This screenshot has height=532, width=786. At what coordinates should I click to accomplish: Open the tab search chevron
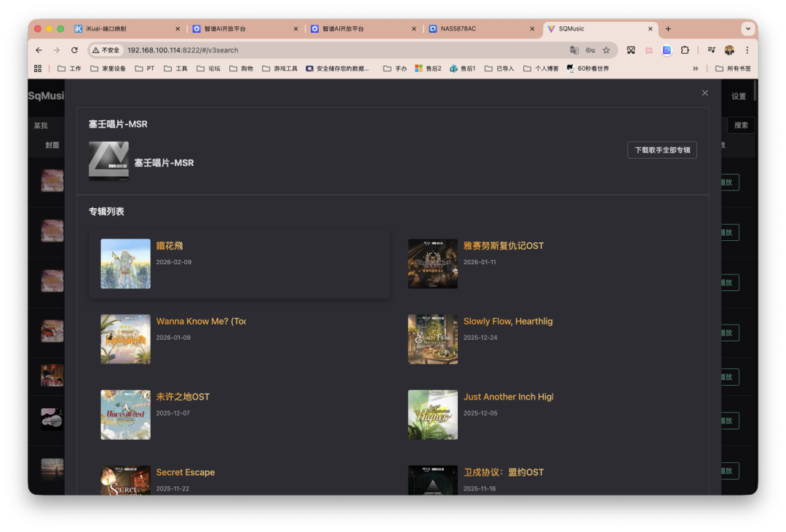click(x=747, y=28)
